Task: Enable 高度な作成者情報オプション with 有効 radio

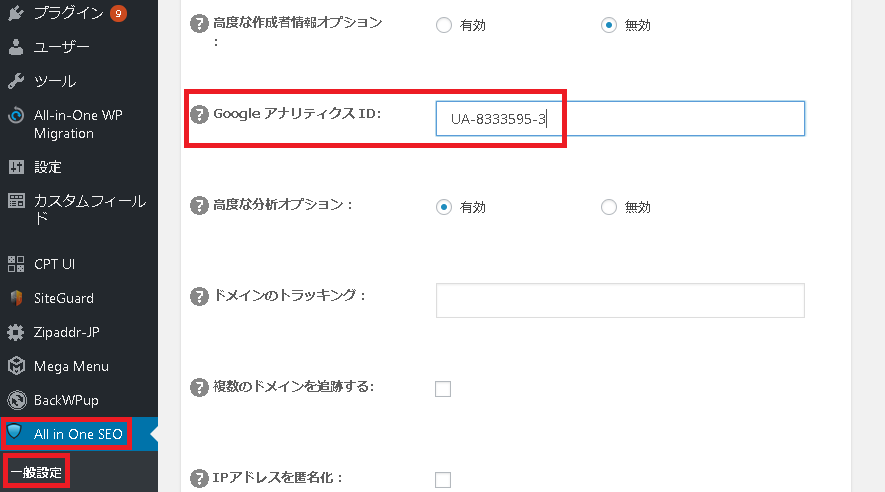Action: tap(444, 25)
